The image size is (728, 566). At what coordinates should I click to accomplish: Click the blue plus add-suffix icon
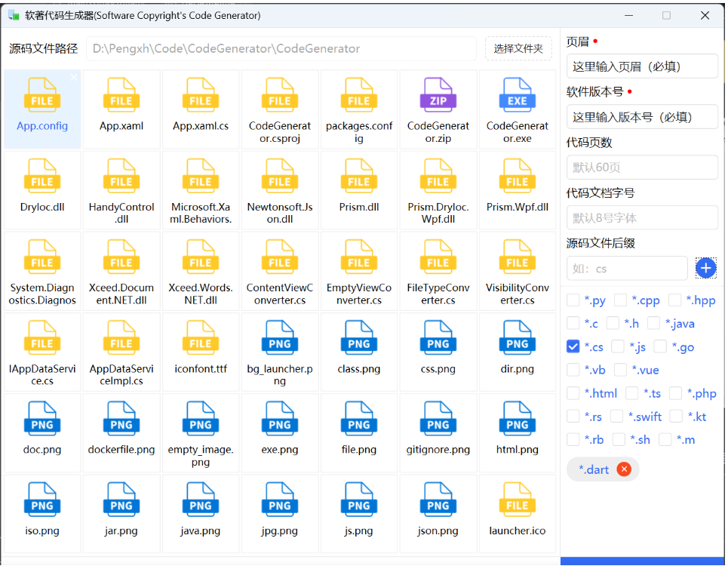tap(705, 268)
